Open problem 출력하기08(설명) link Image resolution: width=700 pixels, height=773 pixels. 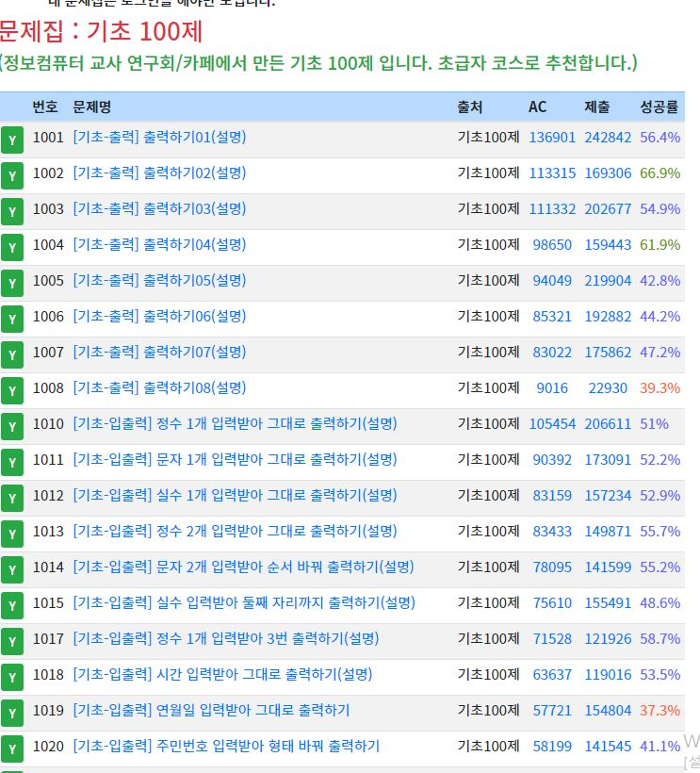click(x=159, y=388)
